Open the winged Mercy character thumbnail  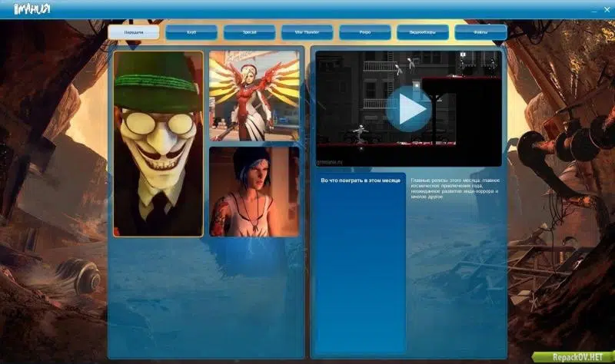[254, 96]
